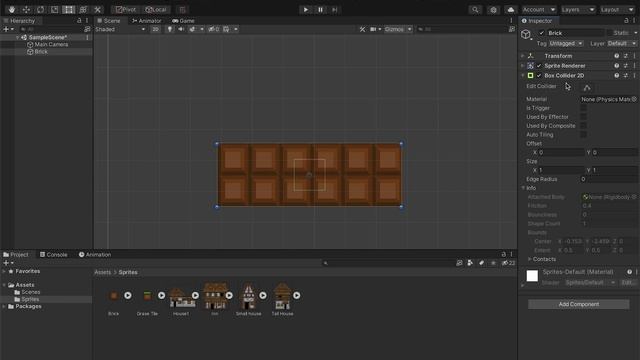Open the Layers dropdown

pos(578,9)
